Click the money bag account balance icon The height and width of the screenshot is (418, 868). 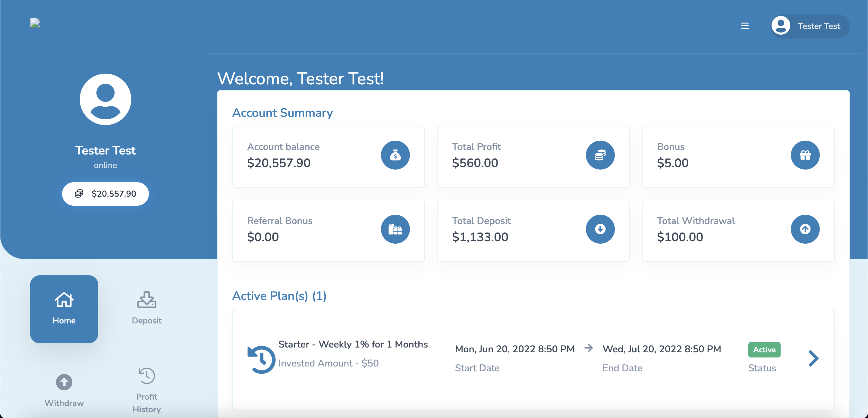point(395,155)
